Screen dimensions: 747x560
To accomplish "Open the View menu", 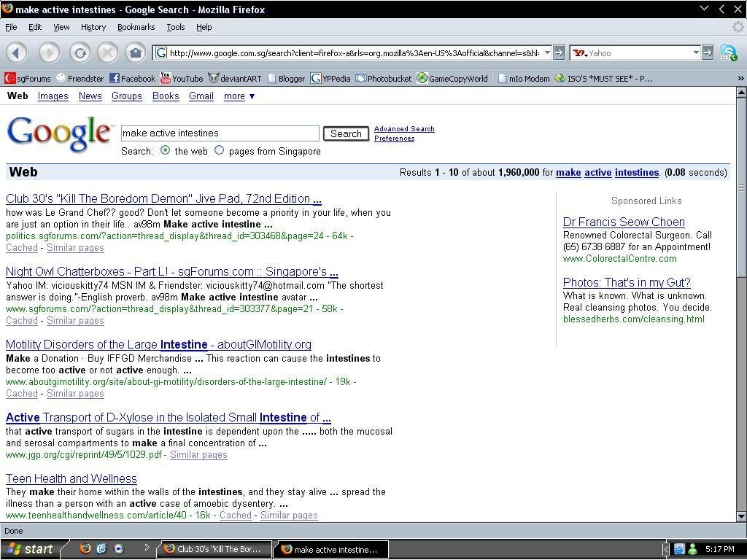I will click(61, 27).
